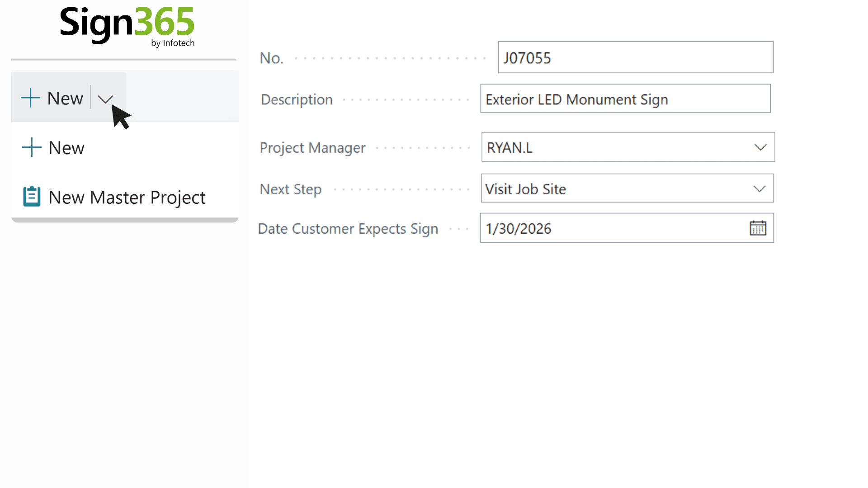Click the by Infotech text under the logo
This screenshot has height=488, width=868.
(x=173, y=43)
